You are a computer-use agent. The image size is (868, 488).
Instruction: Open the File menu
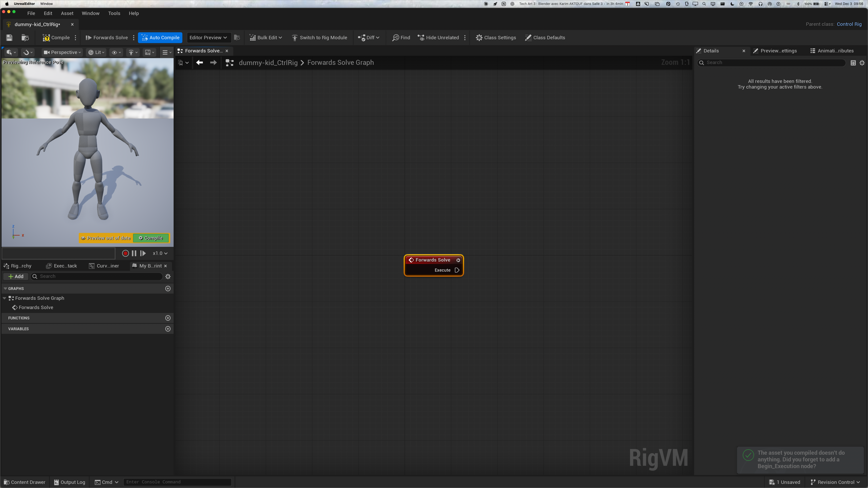point(31,13)
